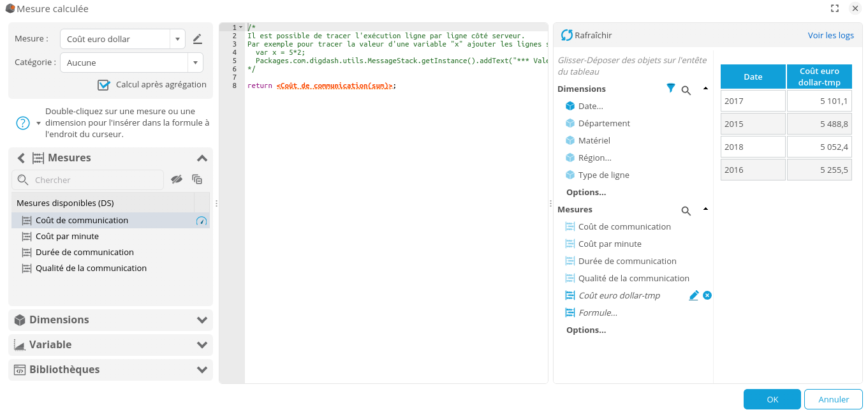
Task: Click the copy icon beside the search field
Action: click(x=197, y=180)
